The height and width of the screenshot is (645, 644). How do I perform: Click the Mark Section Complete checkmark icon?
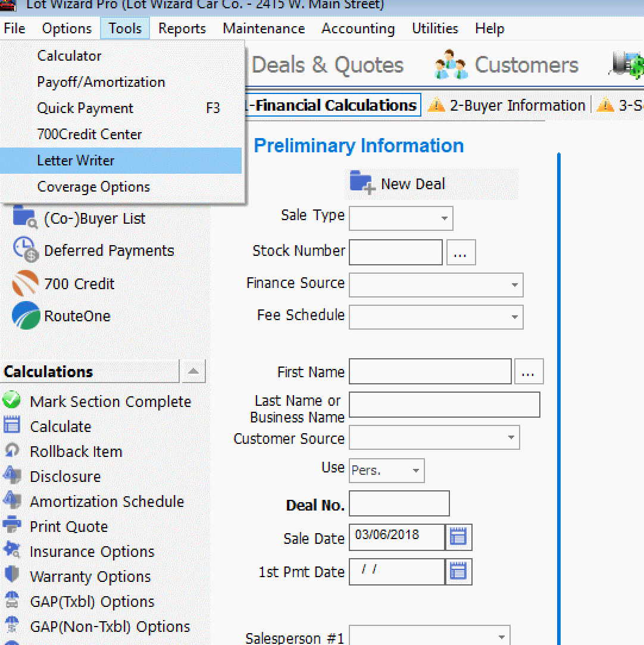click(11, 401)
